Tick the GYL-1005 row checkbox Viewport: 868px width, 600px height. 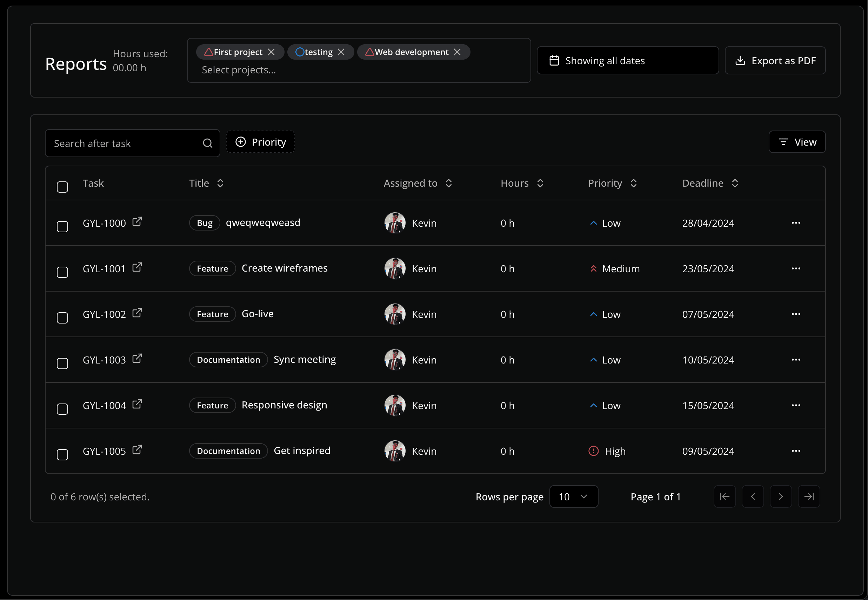coord(62,454)
